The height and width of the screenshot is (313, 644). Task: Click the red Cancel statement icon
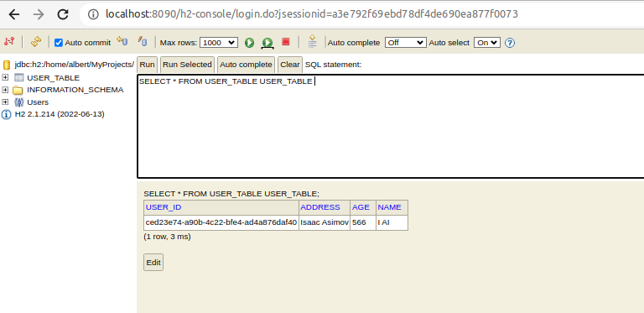click(286, 42)
